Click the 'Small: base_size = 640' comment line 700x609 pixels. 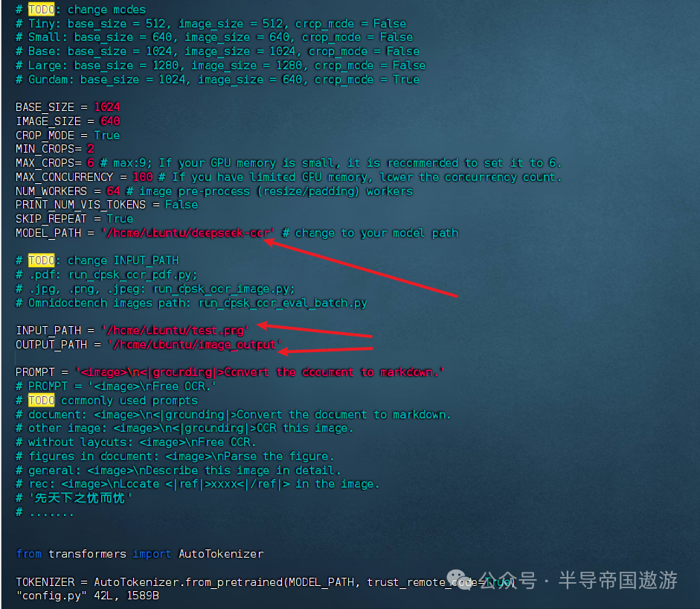point(214,37)
